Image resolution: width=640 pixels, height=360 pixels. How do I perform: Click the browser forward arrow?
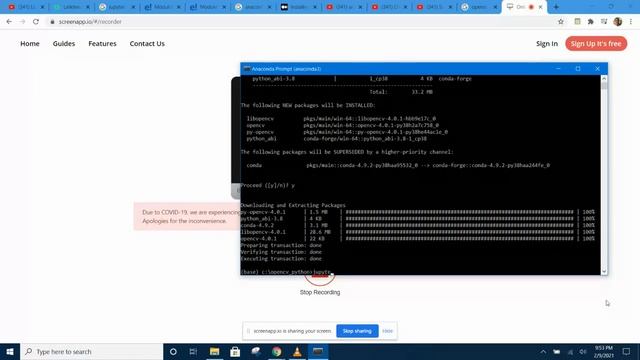[x=22, y=22]
